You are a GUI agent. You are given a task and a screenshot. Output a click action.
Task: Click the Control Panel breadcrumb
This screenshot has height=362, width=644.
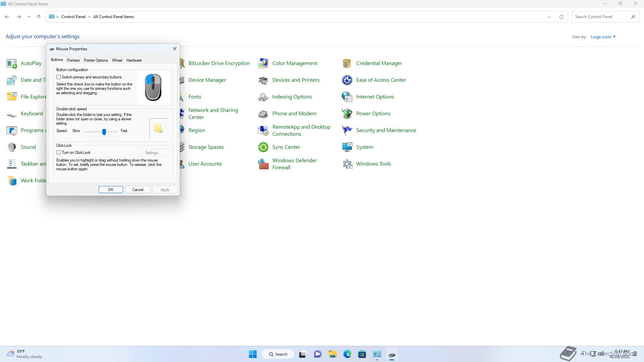pyautogui.click(x=73, y=17)
